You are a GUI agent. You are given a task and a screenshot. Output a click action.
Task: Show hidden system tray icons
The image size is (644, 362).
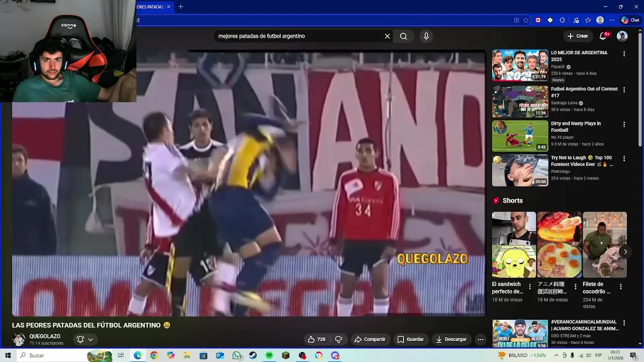[556, 355]
